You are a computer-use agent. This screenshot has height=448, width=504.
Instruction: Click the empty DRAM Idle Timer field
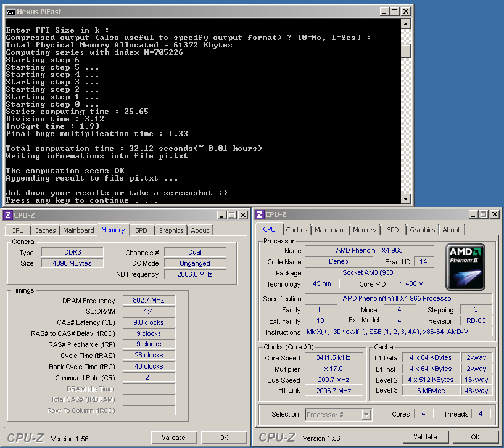(149, 389)
